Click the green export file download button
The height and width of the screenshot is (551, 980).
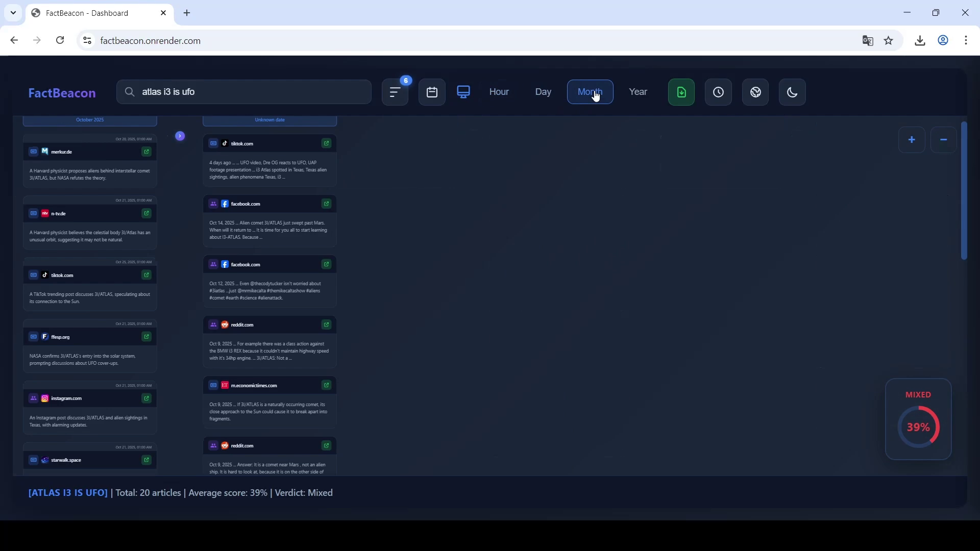pyautogui.click(x=681, y=92)
